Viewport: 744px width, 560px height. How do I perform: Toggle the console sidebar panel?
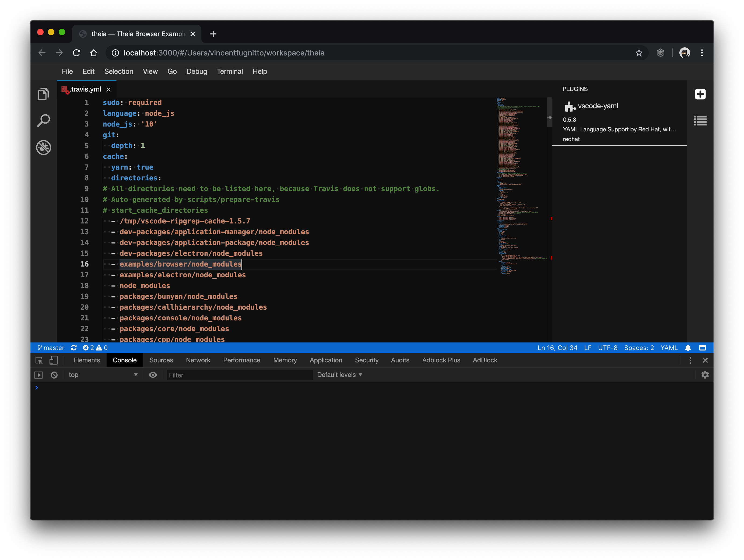coord(39,375)
